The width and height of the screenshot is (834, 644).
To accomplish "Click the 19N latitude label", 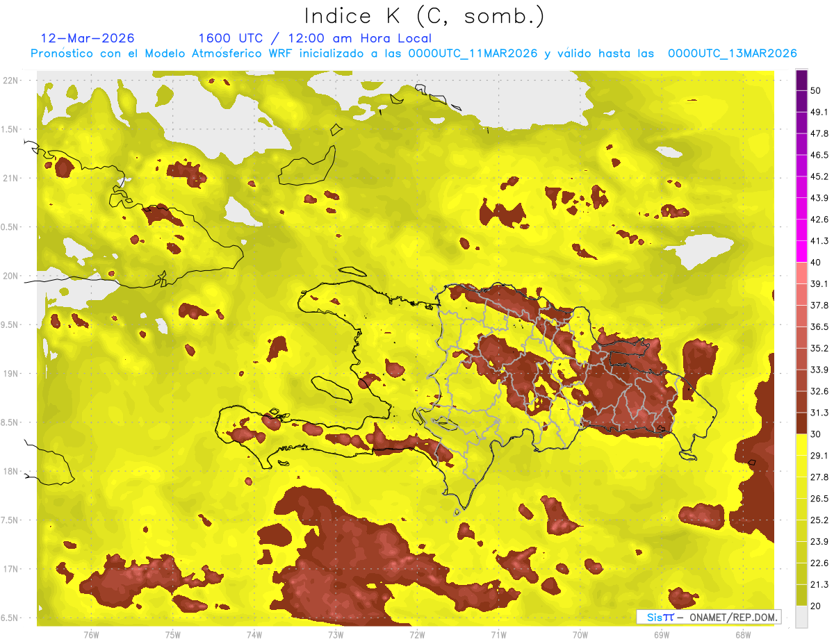I will (x=11, y=373).
